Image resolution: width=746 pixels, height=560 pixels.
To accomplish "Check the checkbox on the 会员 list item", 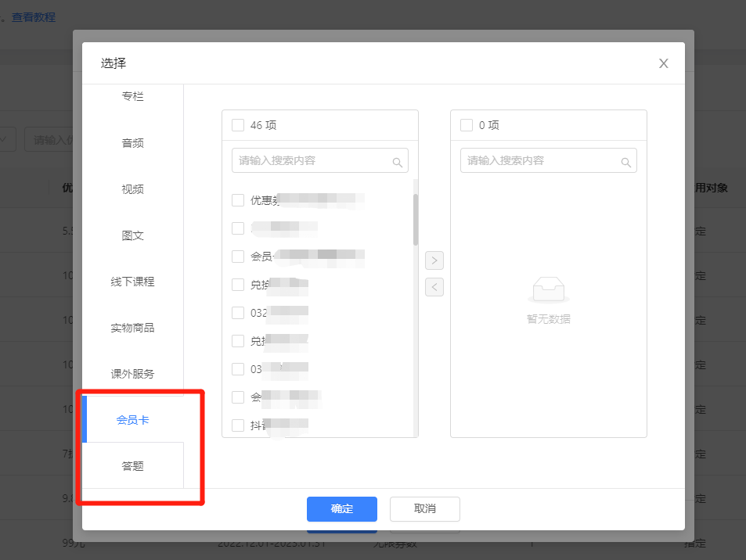I will (238, 256).
